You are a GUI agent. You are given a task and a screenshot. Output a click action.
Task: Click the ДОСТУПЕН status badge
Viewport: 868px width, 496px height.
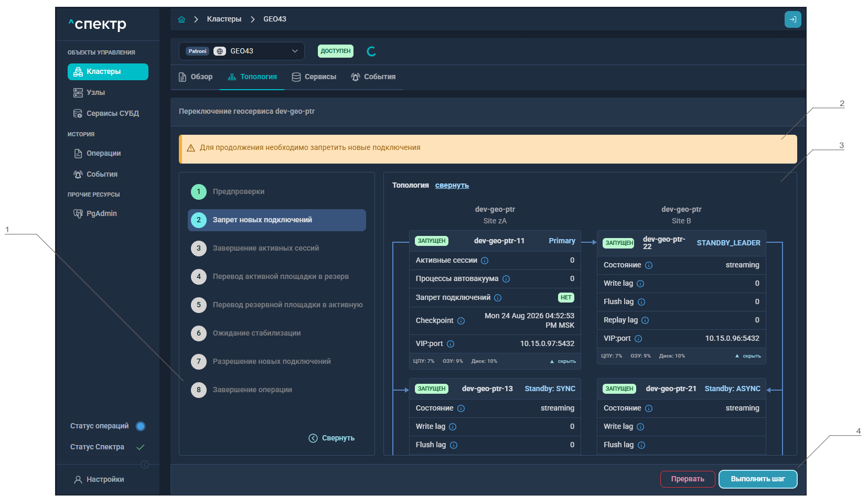336,51
